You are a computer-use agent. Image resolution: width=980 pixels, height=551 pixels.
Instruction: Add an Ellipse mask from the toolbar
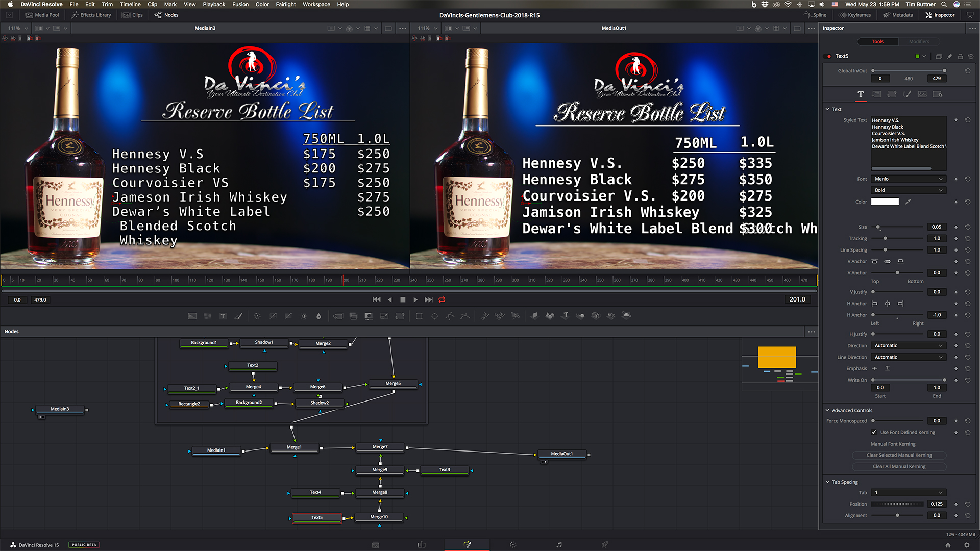(x=434, y=316)
